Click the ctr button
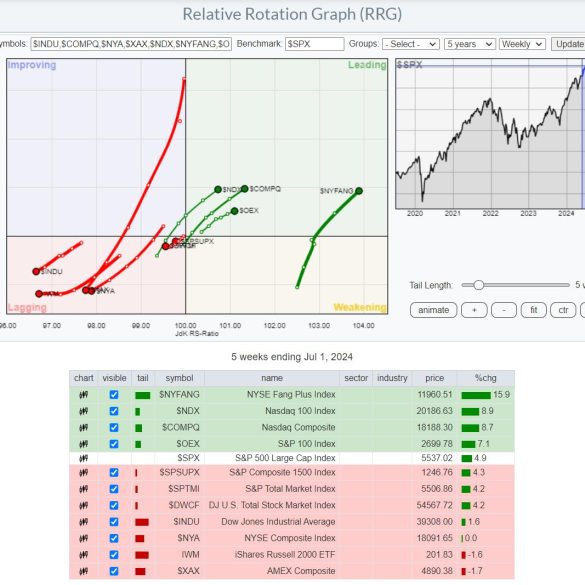Screen dimensions: 585x585 point(563,310)
